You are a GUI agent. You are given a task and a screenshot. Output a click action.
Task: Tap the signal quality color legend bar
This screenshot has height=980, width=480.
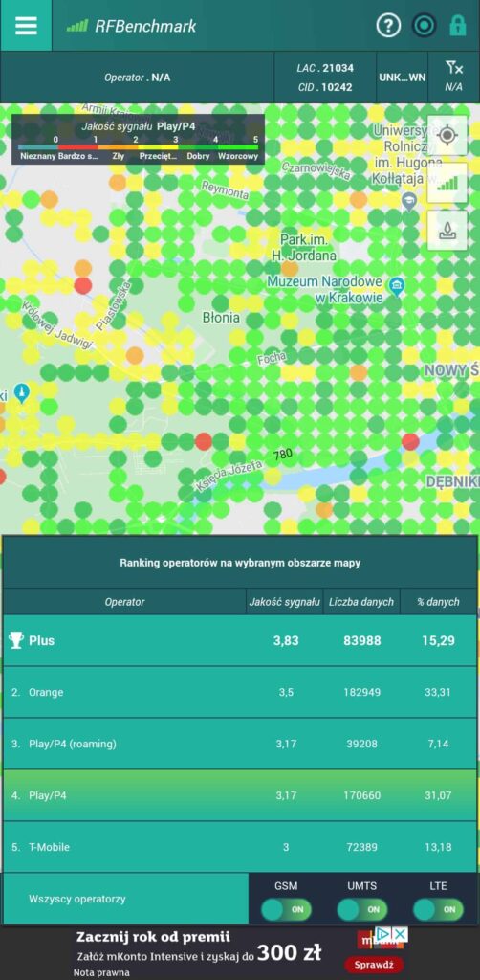pyautogui.click(x=138, y=147)
